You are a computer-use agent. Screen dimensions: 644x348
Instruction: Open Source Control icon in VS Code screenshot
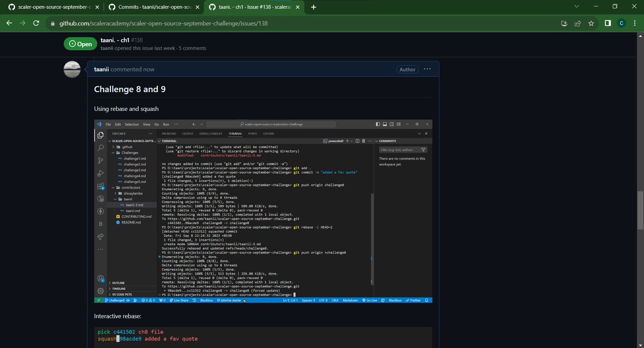[100, 161]
